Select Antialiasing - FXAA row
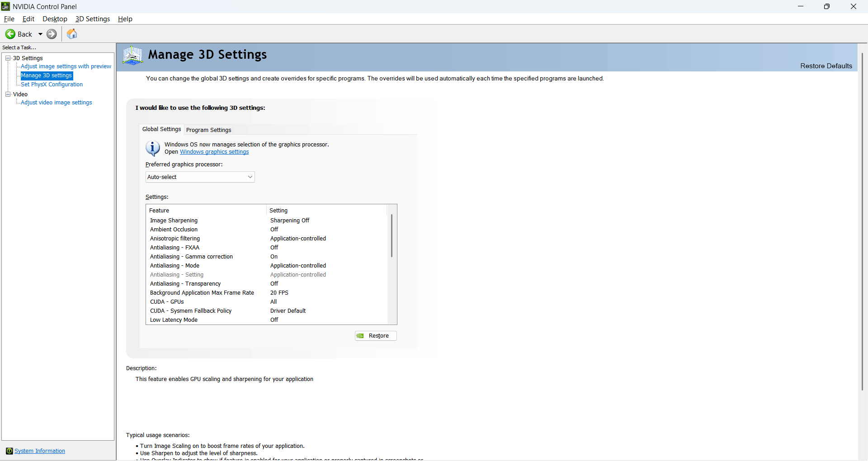The width and height of the screenshot is (868, 461). (x=267, y=248)
